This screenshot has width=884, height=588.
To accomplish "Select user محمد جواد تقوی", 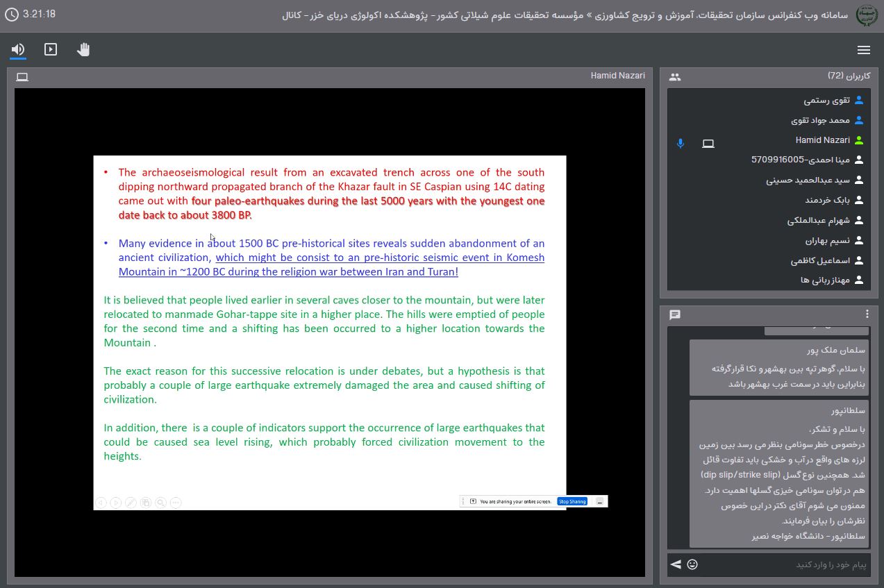I will point(769,120).
